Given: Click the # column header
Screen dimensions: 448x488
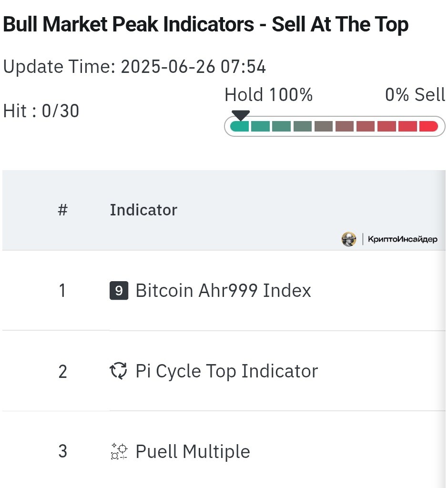Looking at the screenshot, I should tap(62, 210).
